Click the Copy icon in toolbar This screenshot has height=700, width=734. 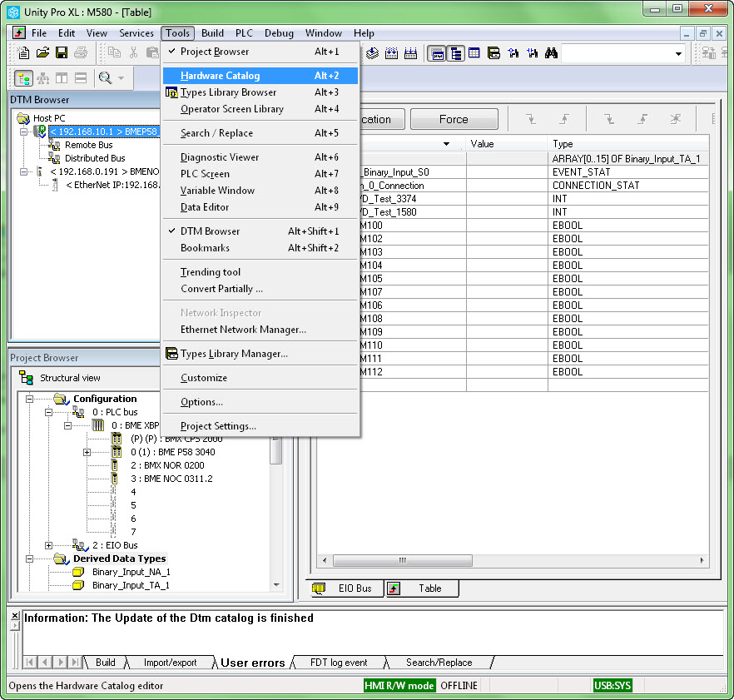114,52
